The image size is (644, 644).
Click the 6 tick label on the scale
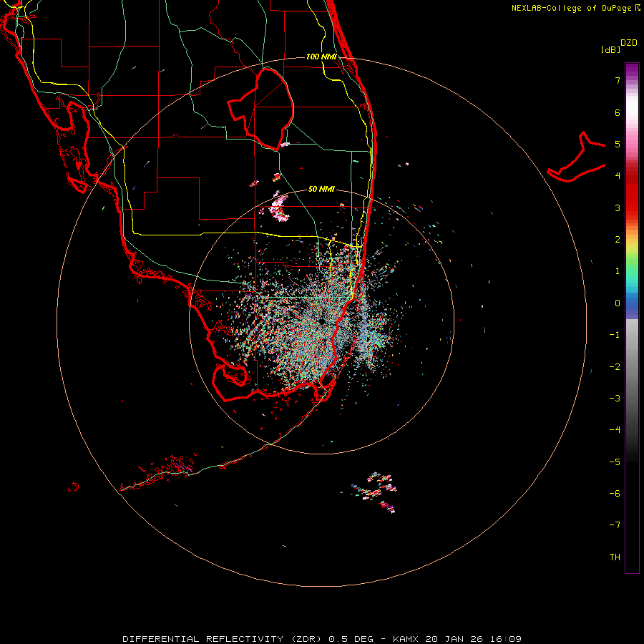(x=618, y=112)
